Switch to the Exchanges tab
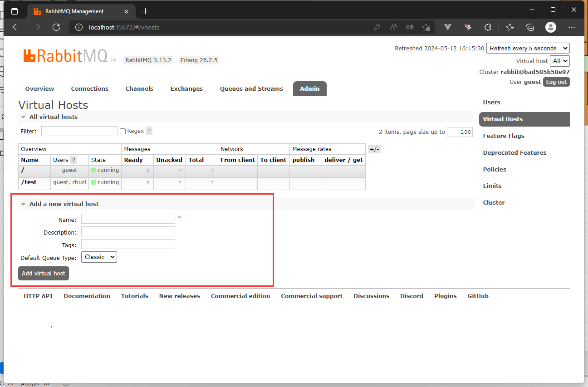The width and height of the screenshot is (588, 387). 186,88
